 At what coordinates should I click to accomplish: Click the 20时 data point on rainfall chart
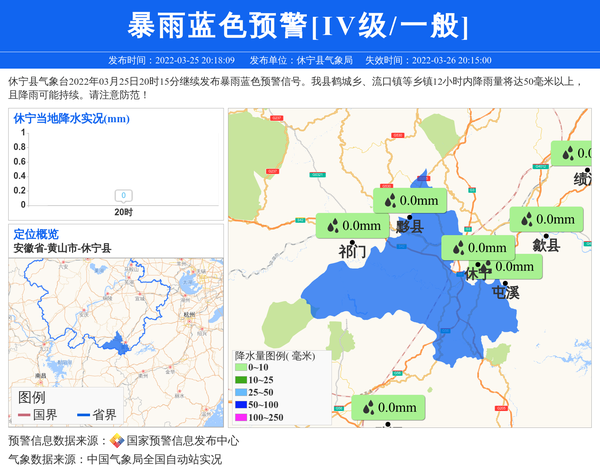[x=122, y=196]
